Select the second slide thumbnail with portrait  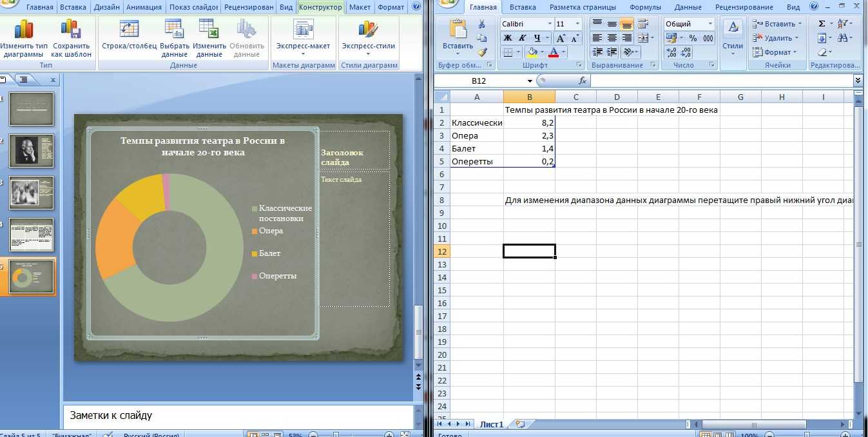pyautogui.click(x=31, y=151)
